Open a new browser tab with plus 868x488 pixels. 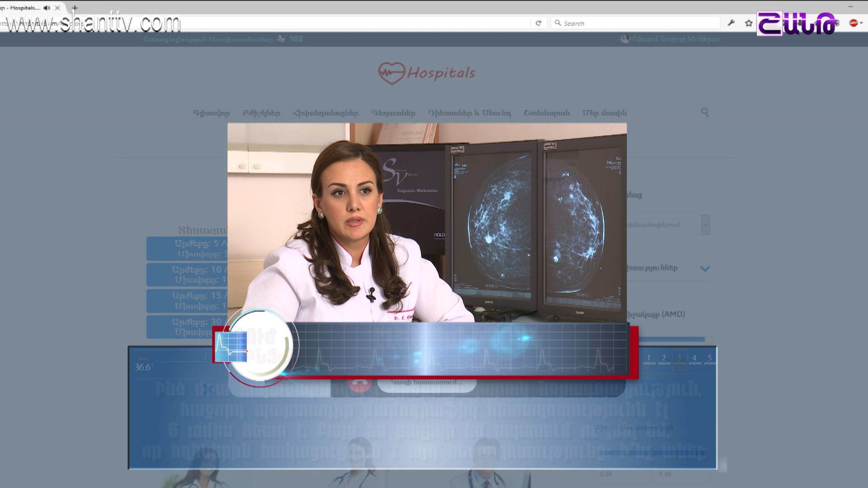75,8
